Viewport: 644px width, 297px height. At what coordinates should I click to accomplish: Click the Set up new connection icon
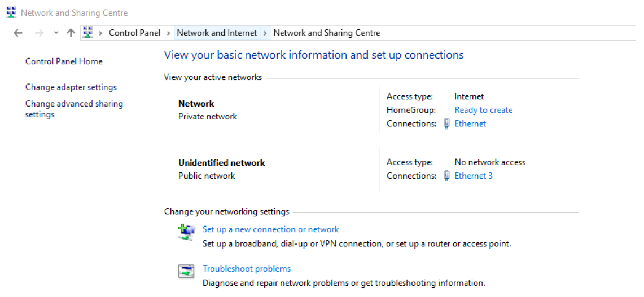(x=186, y=232)
